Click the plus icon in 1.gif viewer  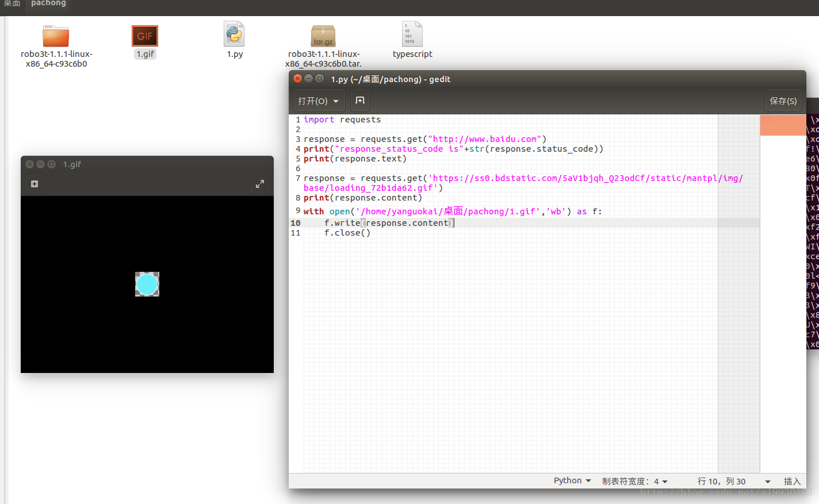(35, 184)
